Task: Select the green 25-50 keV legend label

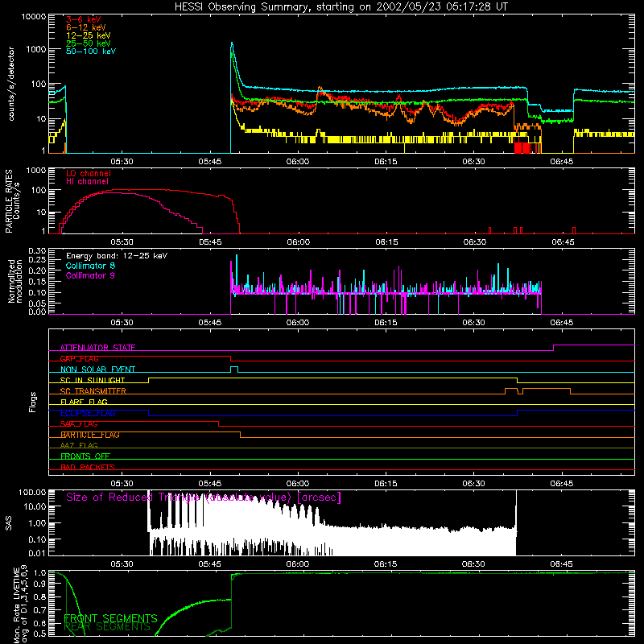Action: coord(89,43)
